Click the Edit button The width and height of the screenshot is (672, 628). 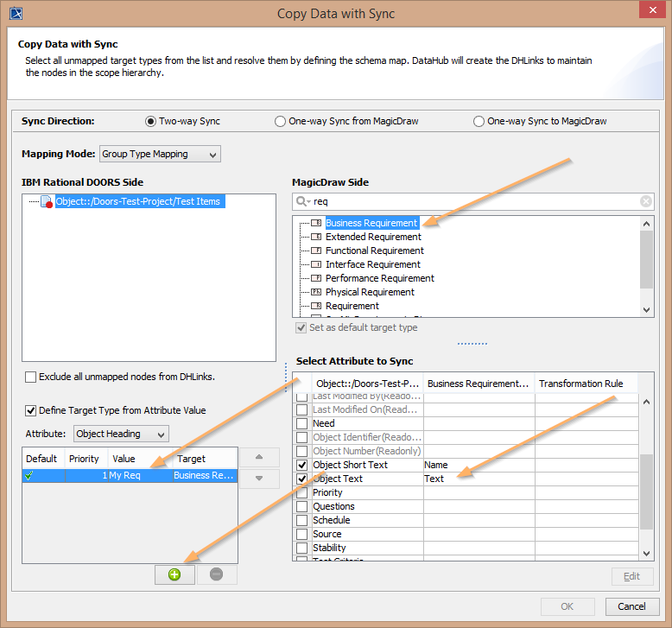pyautogui.click(x=632, y=576)
